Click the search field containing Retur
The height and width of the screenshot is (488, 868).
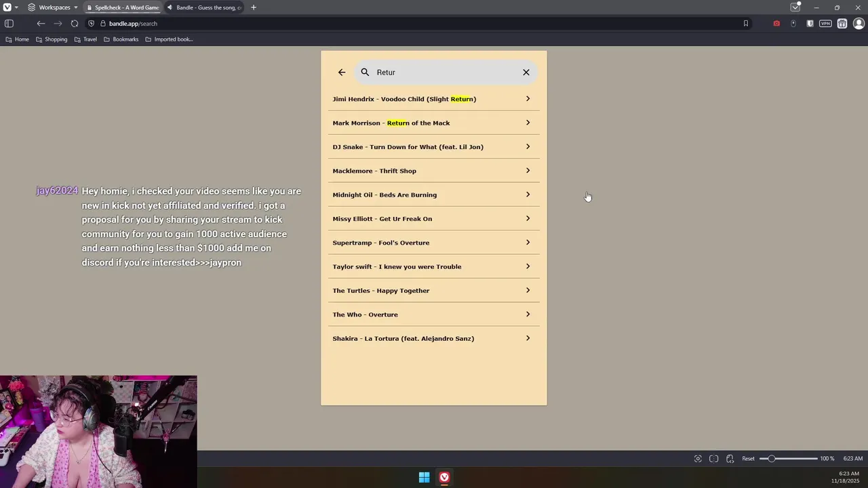446,73
